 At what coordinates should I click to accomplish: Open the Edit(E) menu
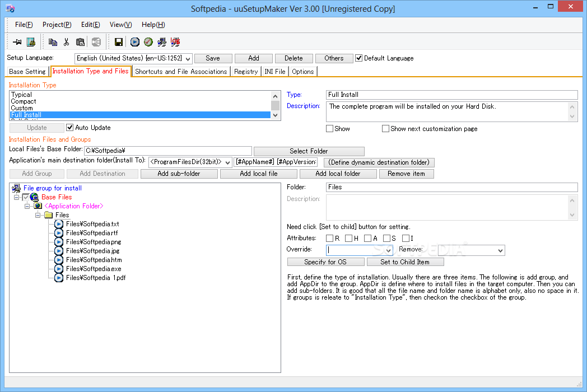91,25
